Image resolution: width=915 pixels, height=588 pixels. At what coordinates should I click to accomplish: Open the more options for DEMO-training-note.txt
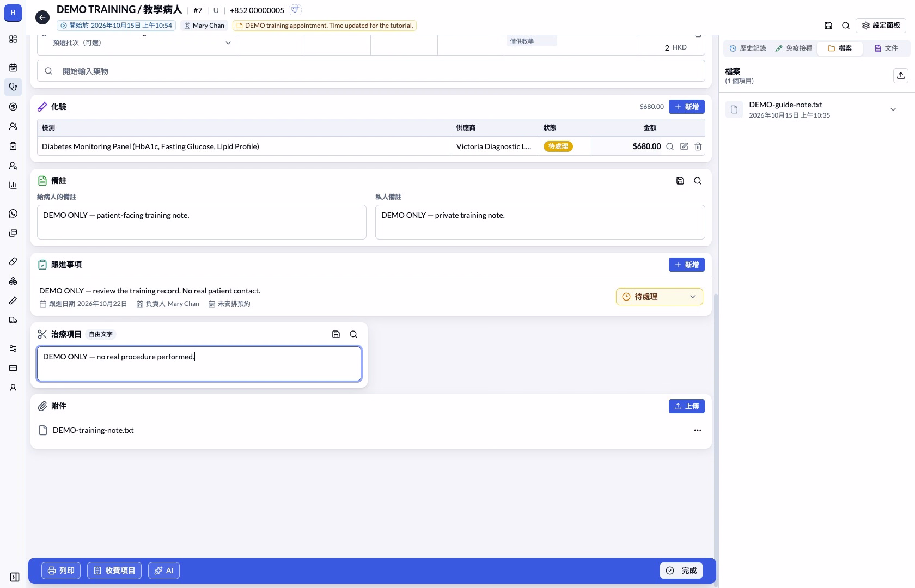tap(698, 430)
